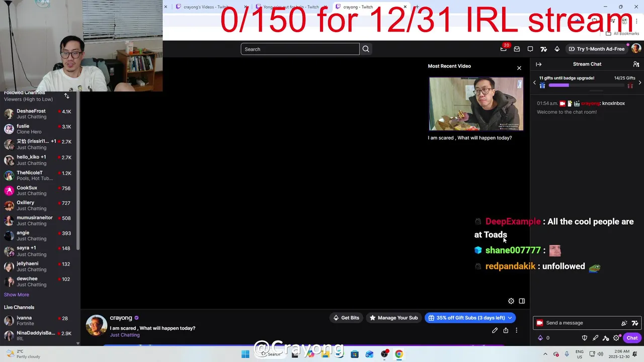Open the inbox notifications icon

point(517,49)
